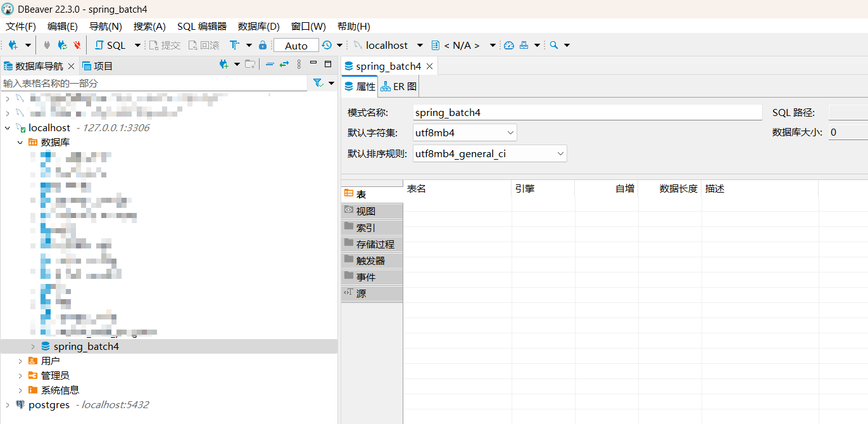
Task: Open the 默认排序规则 utf8mb4_general_ci combo box
Action: click(490, 153)
